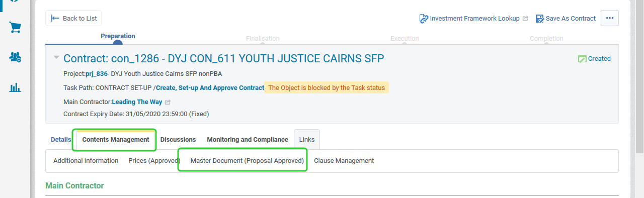Click the Save As Contract disk icon
Viewport: 644px width, 198px height.
[540, 19]
